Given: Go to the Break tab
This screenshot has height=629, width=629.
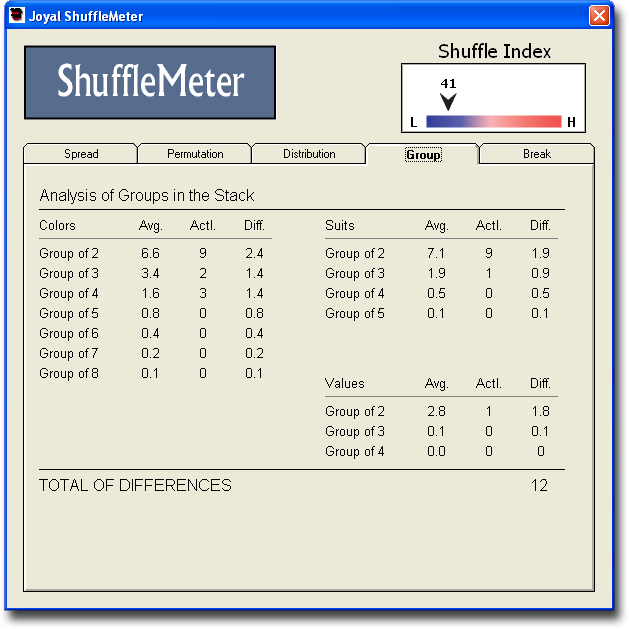Looking at the screenshot, I should (x=537, y=154).
